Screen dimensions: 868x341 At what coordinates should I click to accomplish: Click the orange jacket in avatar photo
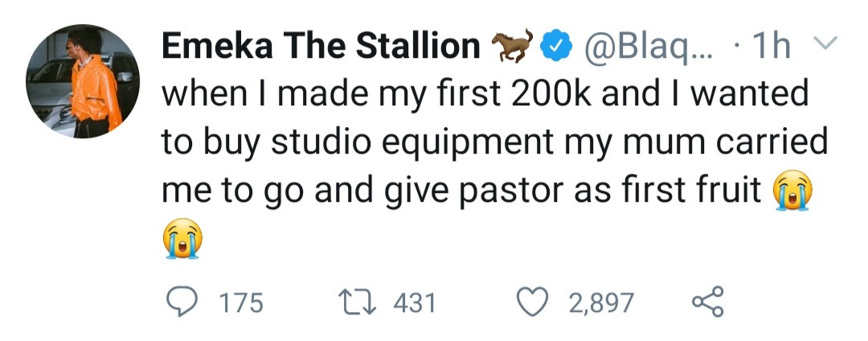tap(96, 88)
